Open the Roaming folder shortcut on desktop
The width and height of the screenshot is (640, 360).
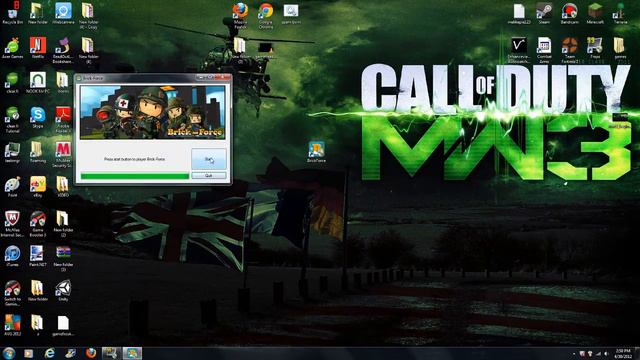38,152
